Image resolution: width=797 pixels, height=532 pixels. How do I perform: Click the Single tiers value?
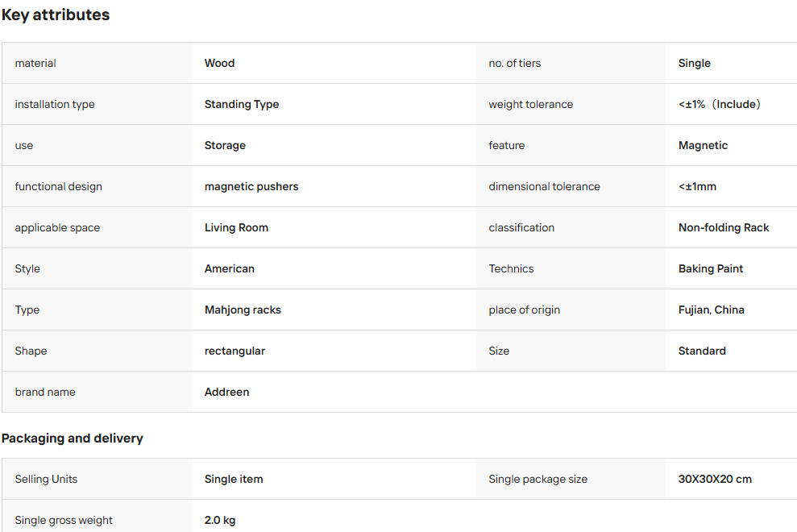pos(695,63)
